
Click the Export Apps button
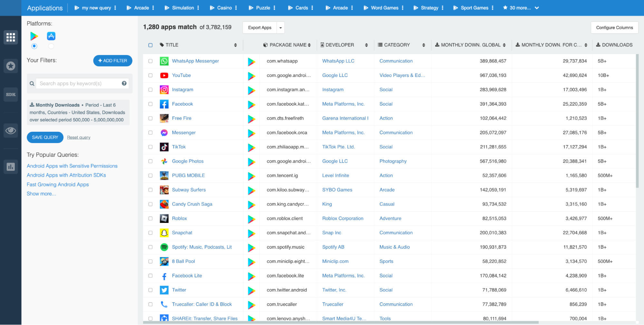click(260, 28)
